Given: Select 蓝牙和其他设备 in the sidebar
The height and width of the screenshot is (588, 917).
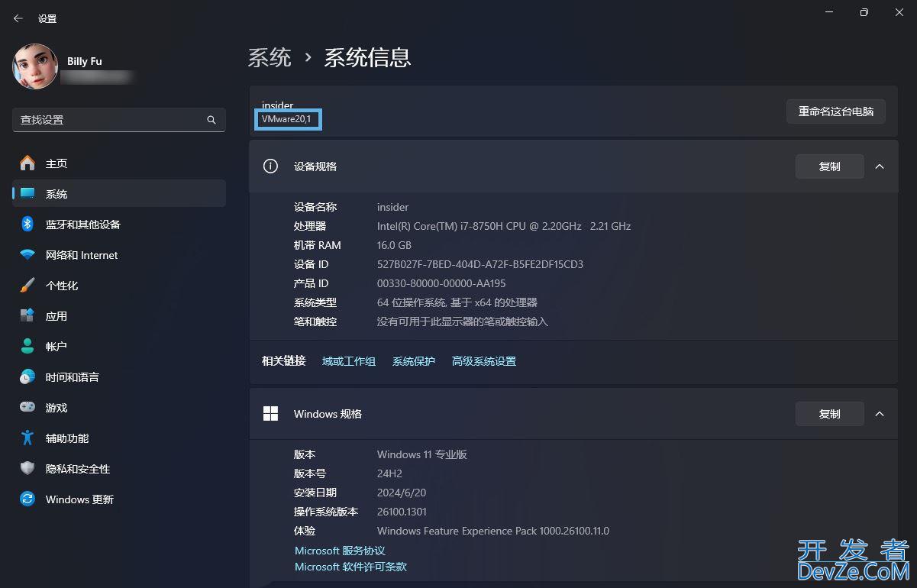Looking at the screenshot, I should click(119, 225).
